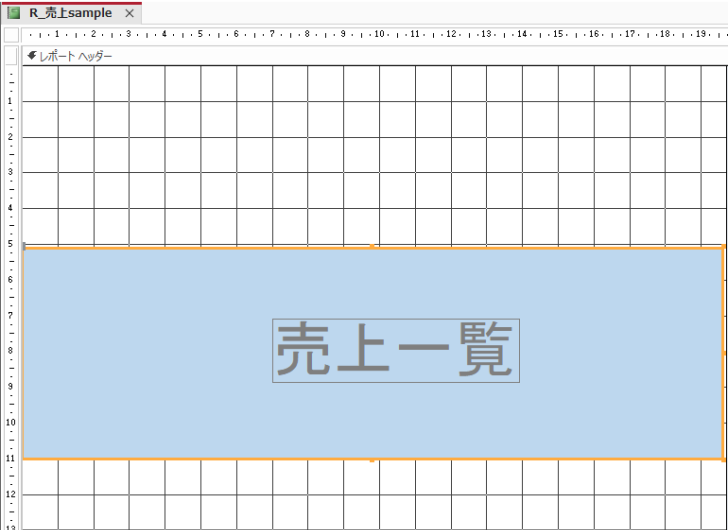The image size is (728, 530).
Task: Close the R_売上sample tab
Action: 130,13
